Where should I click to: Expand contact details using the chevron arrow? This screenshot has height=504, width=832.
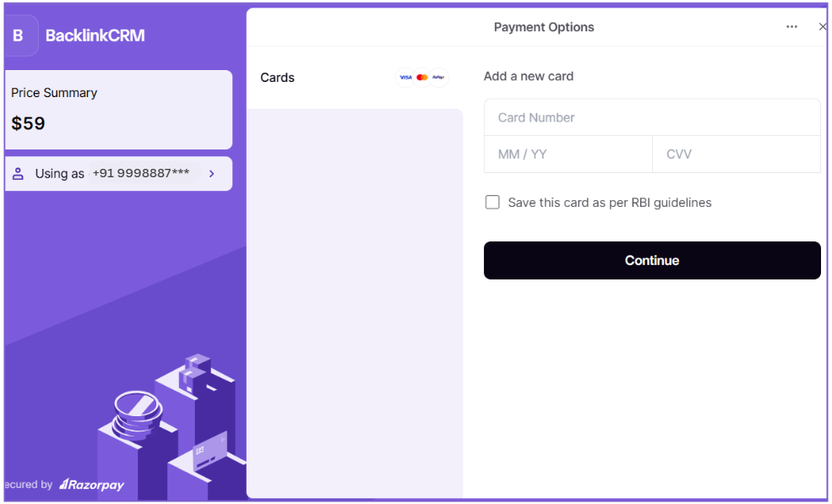click(x=212, y=174)
